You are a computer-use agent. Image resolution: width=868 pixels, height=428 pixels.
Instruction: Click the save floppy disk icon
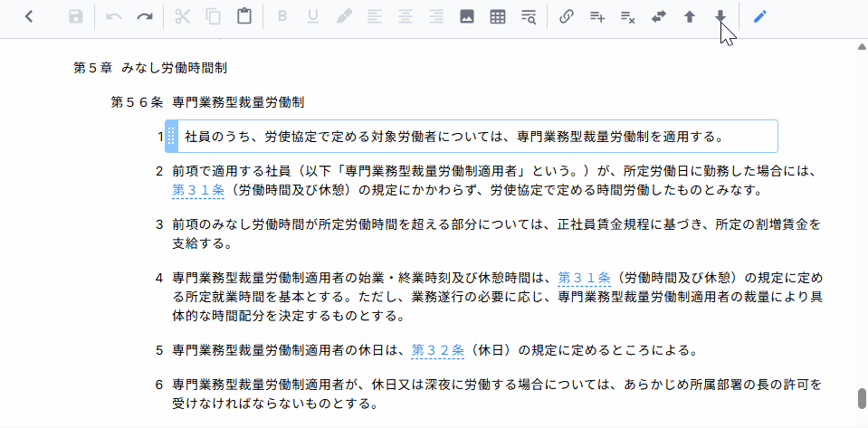pyautogui.click(x=76, y=16)
